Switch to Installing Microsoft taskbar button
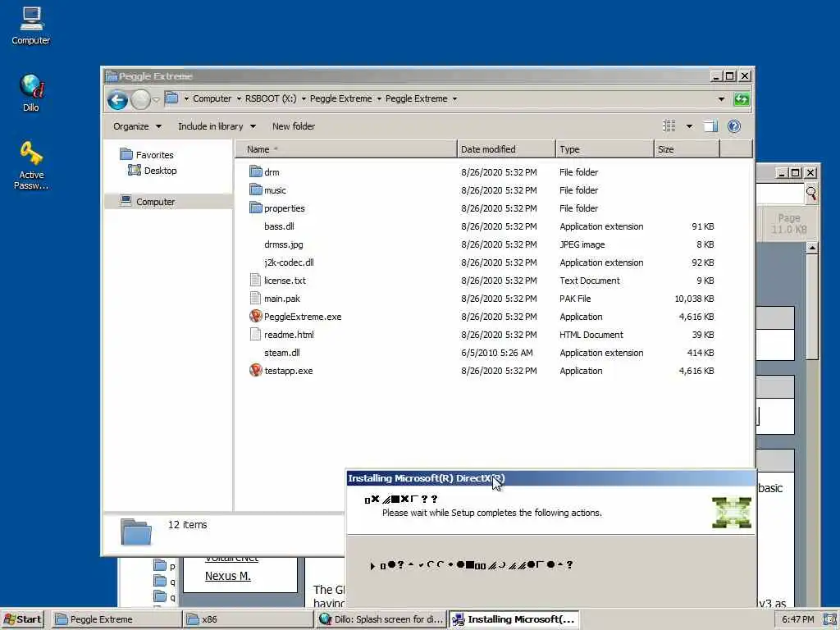 [x=514, y=619]
